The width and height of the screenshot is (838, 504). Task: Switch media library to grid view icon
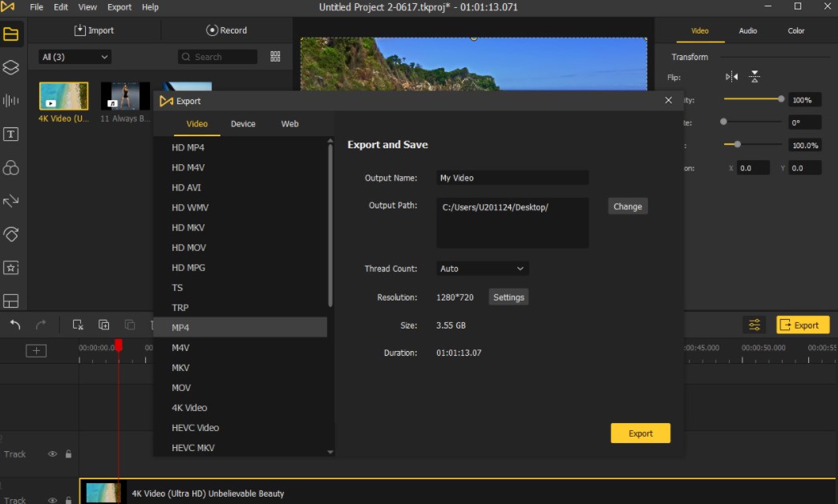pos(275,57)
